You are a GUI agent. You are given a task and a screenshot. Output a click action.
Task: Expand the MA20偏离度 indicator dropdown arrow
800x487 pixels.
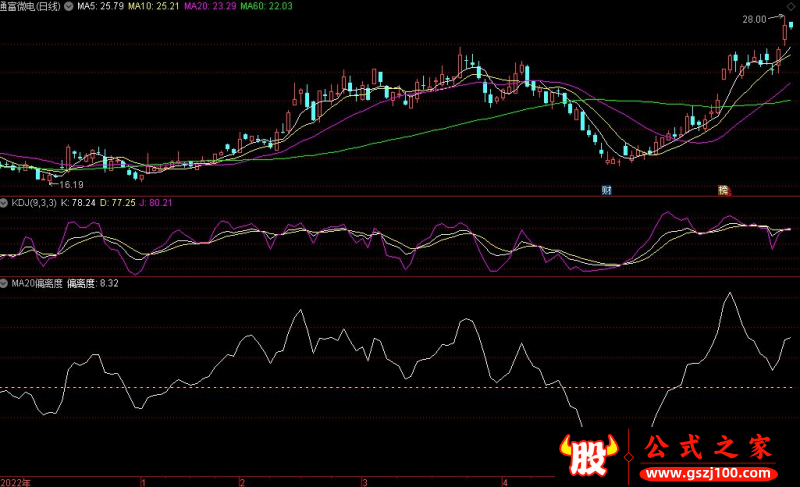tap(5, 284)
